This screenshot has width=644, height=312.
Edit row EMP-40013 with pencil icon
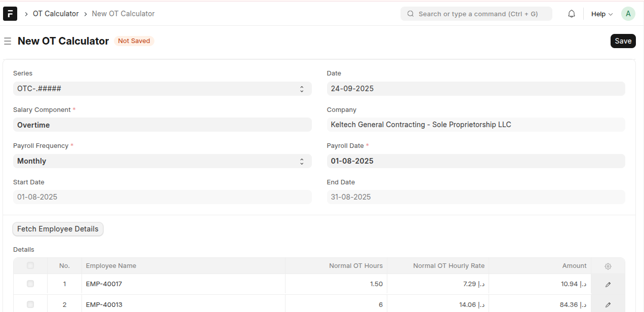608,305
